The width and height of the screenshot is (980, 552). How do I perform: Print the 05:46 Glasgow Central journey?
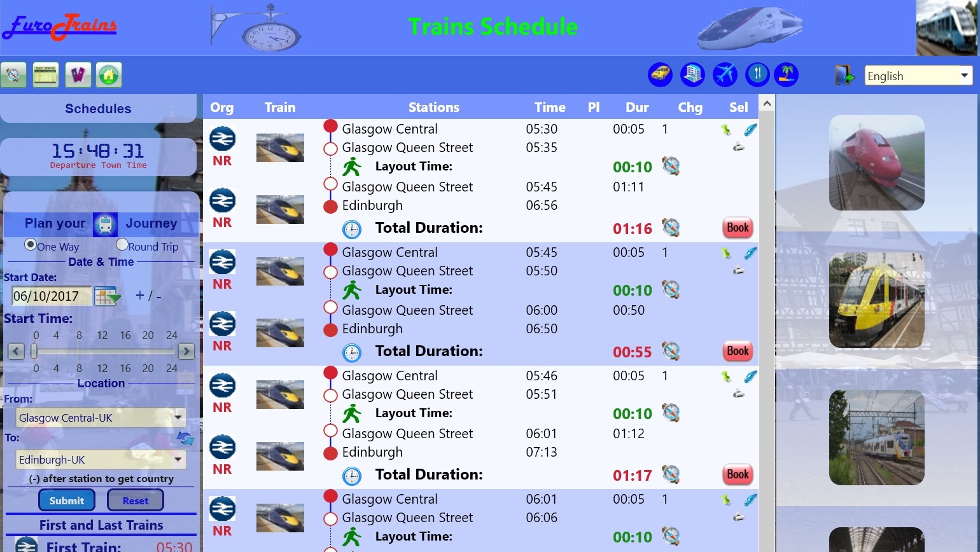pos(738,394)
